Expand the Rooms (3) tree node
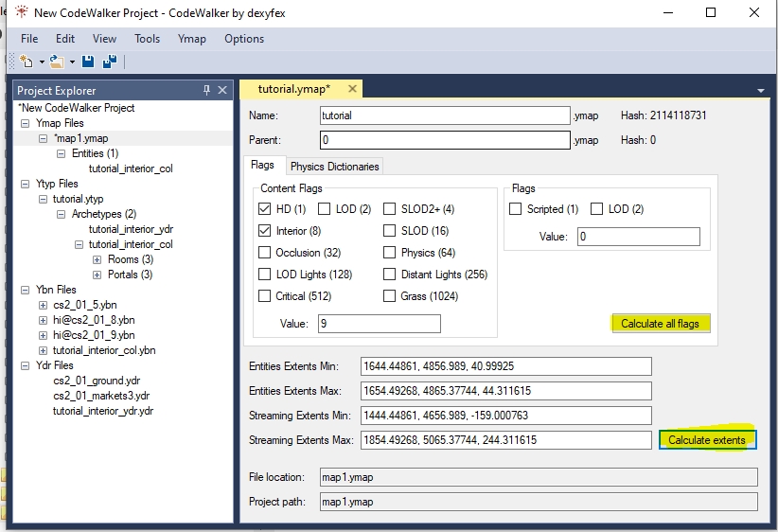The width and height of the screenshot is (778, 532). coord(97,259)
